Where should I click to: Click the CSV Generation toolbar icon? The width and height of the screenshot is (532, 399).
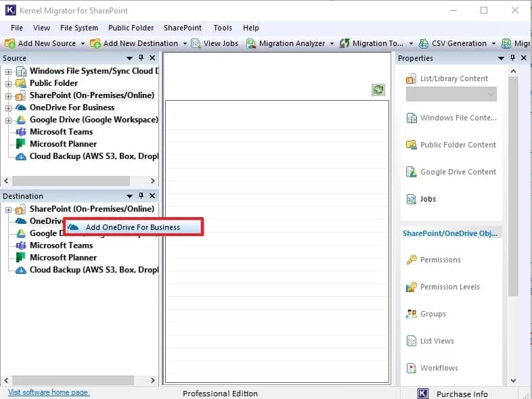coord(424,43)
